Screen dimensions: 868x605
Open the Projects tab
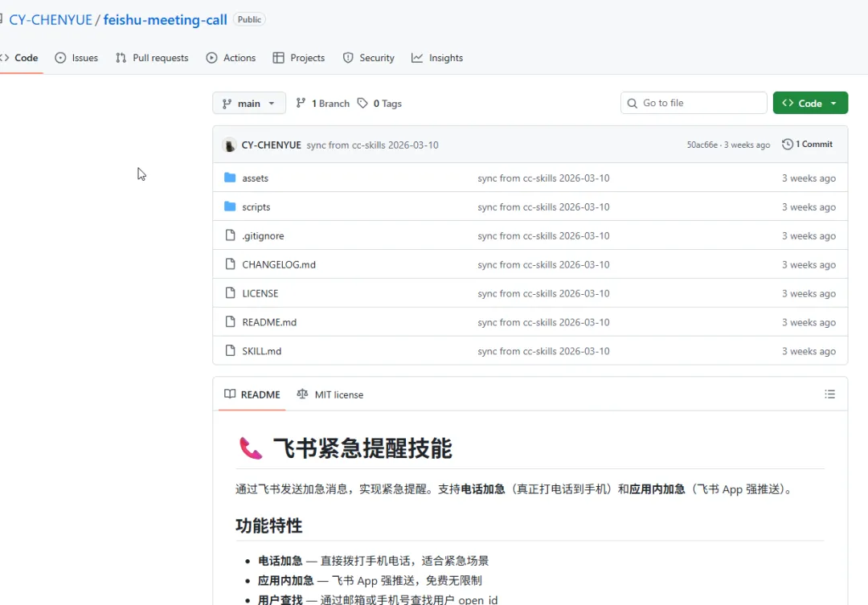299,58
